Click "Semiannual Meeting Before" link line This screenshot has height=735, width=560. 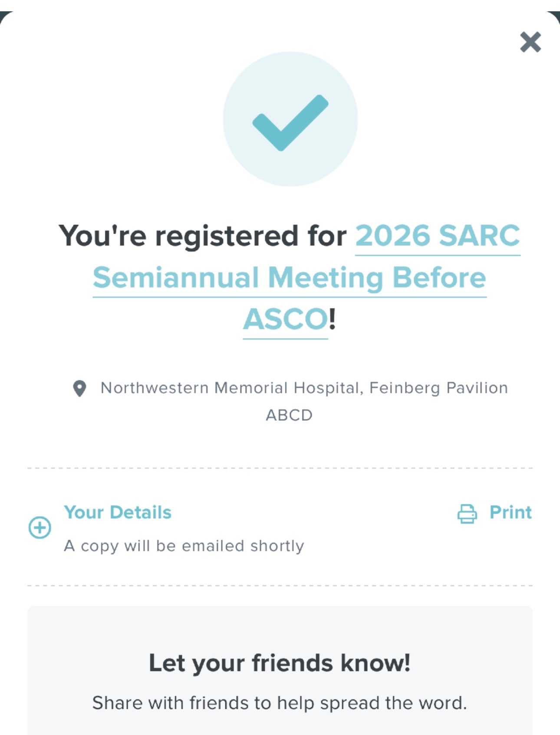pos(289,278)
